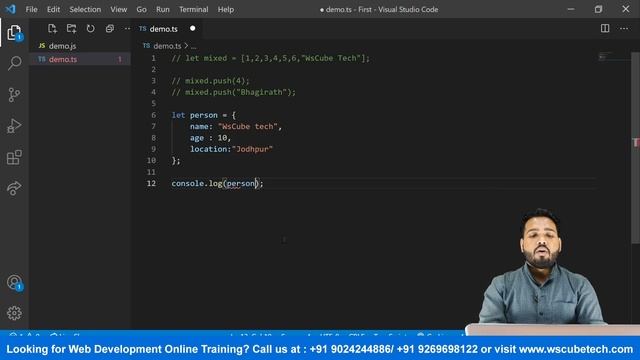Expand the breadcrumb ellipsis after demo.ts
640x360 pixels.
pyautogui.click(x=193, y=46)
